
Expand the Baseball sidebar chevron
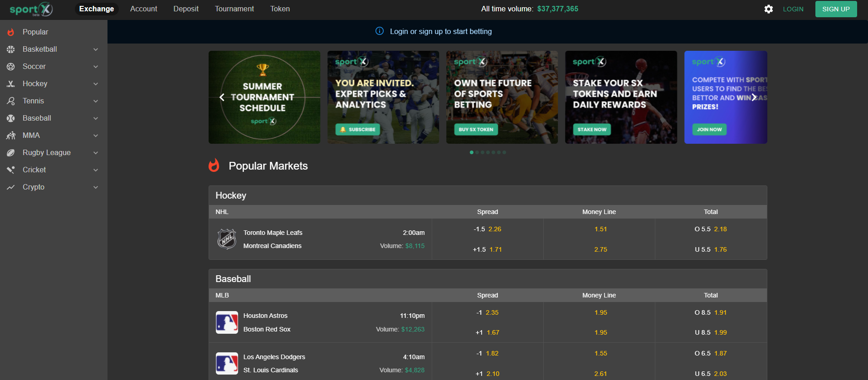[x=96, y=118]
